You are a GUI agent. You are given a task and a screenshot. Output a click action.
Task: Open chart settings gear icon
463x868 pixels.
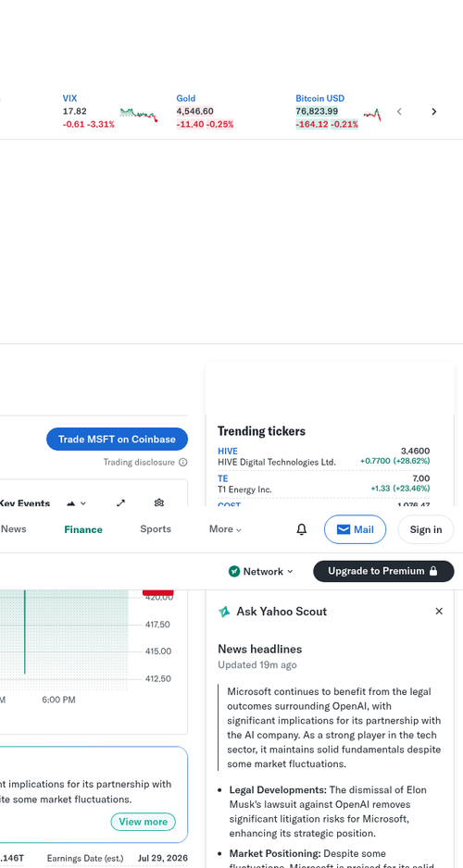(x=159, y=502)
